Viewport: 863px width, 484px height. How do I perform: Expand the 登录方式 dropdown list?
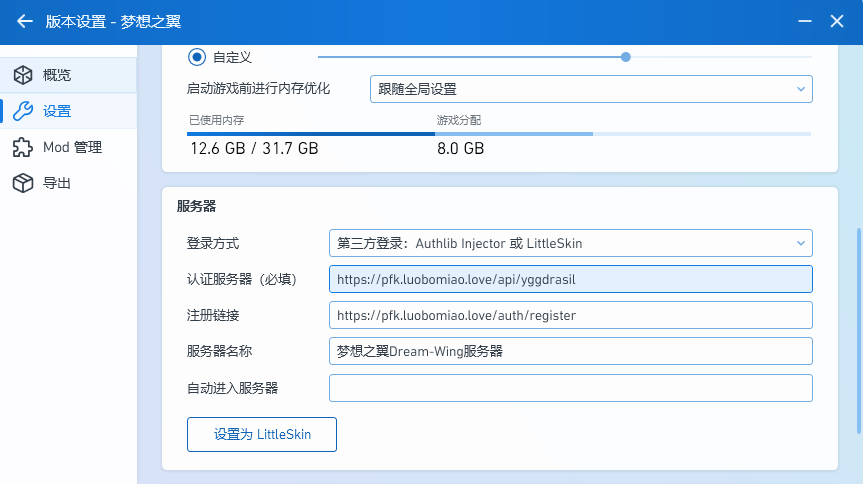(570, 243)
